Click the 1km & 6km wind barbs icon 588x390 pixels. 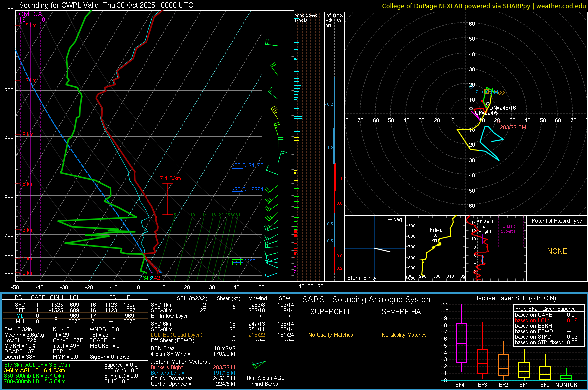click(x=259, y=364)
